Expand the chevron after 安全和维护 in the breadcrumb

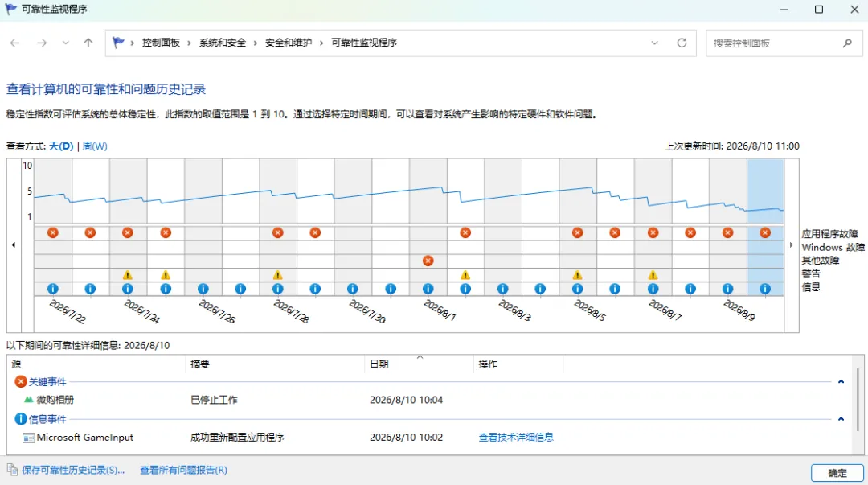(x=321, y=43)
